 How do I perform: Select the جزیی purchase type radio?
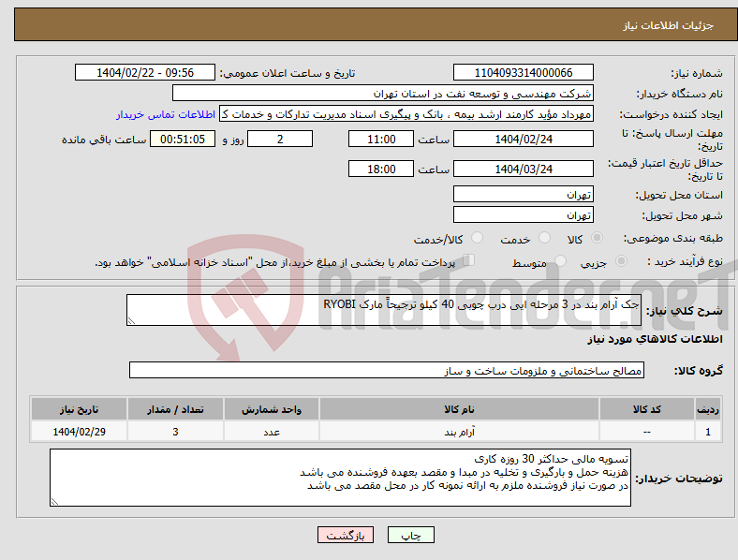(621, 261)
